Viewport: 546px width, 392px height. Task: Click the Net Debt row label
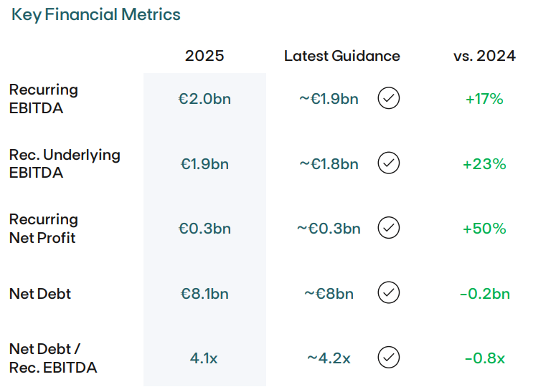(40, 293)
